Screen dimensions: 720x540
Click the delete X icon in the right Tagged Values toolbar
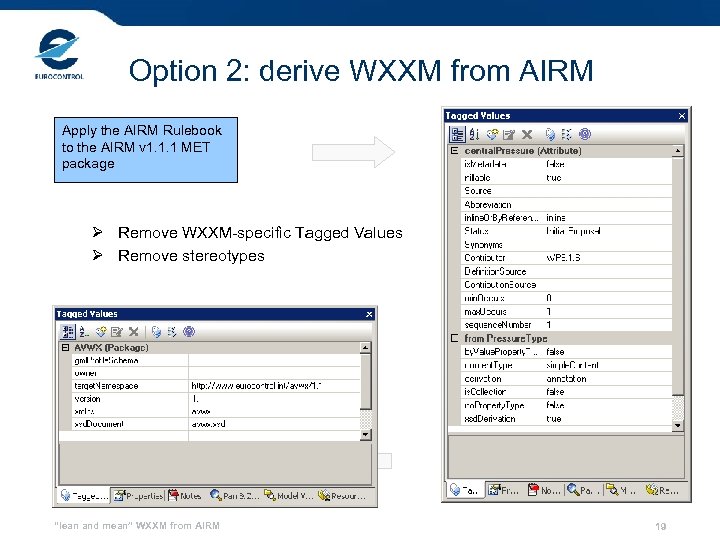pos(527,135)
